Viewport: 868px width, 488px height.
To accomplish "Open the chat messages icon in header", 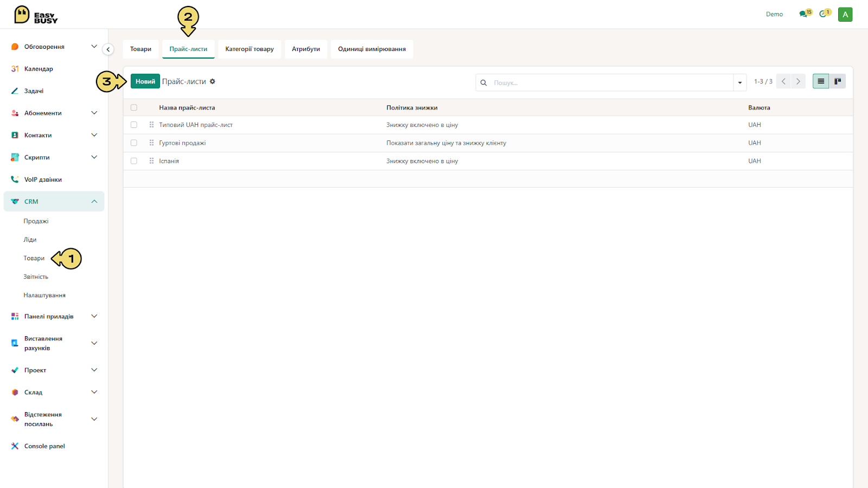I will click(804, 14).
